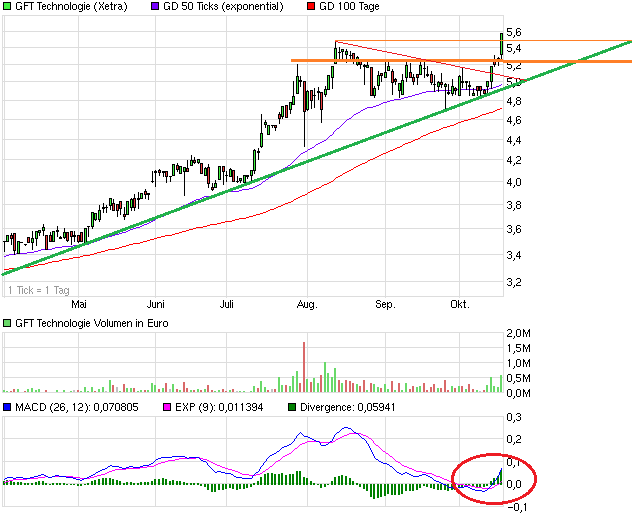This screenshot has height=515, width=632.
Task: Click the 0,0M volume axis value
Action: point(518,393)
